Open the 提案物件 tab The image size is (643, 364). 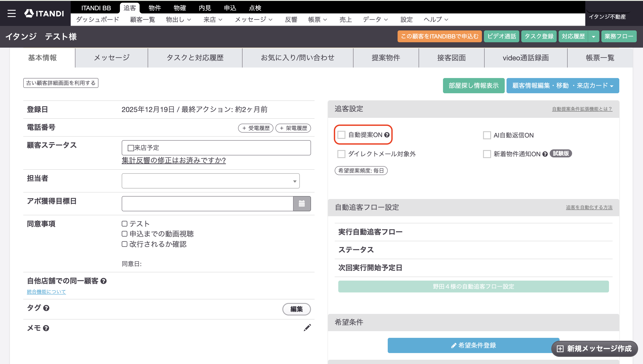(x=386, y=58)
